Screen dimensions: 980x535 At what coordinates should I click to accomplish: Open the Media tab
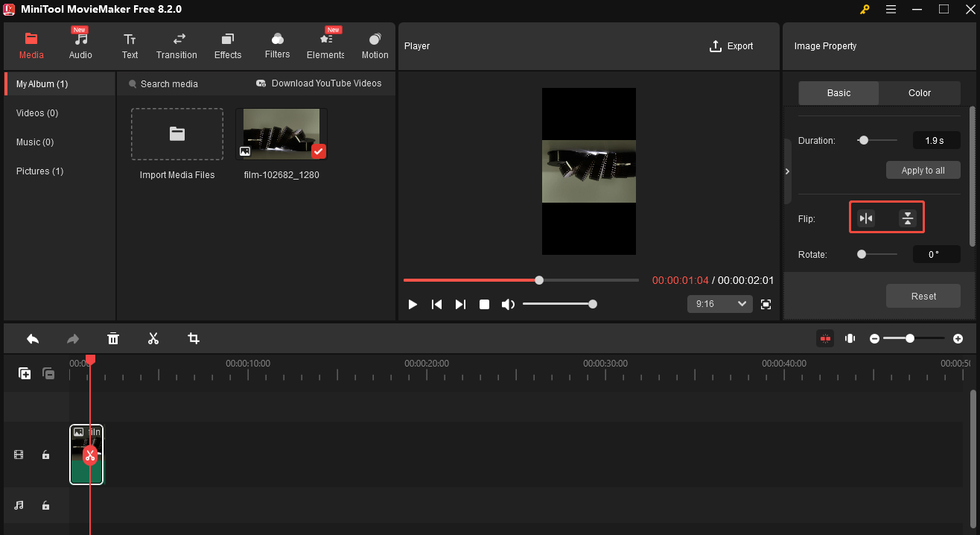pyautogui.click(x=31, y=45)
